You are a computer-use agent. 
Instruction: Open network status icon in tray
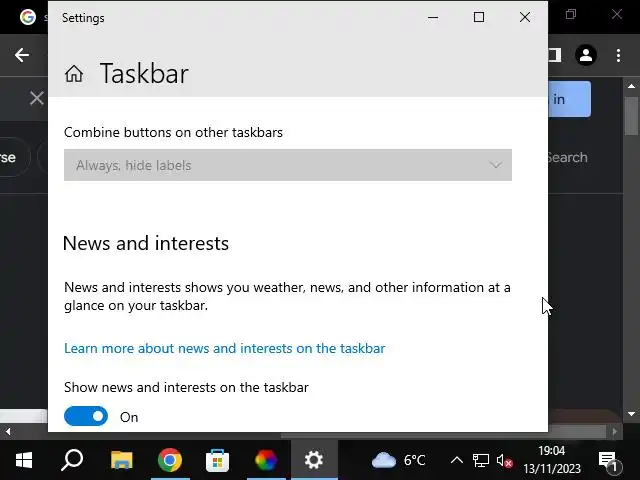point(480,460)
